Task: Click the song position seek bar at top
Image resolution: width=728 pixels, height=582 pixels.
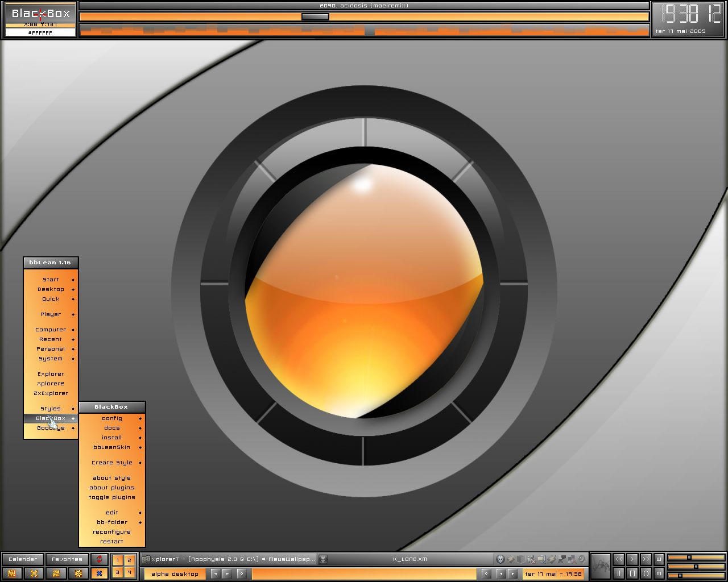Action: tap(364, 16)
